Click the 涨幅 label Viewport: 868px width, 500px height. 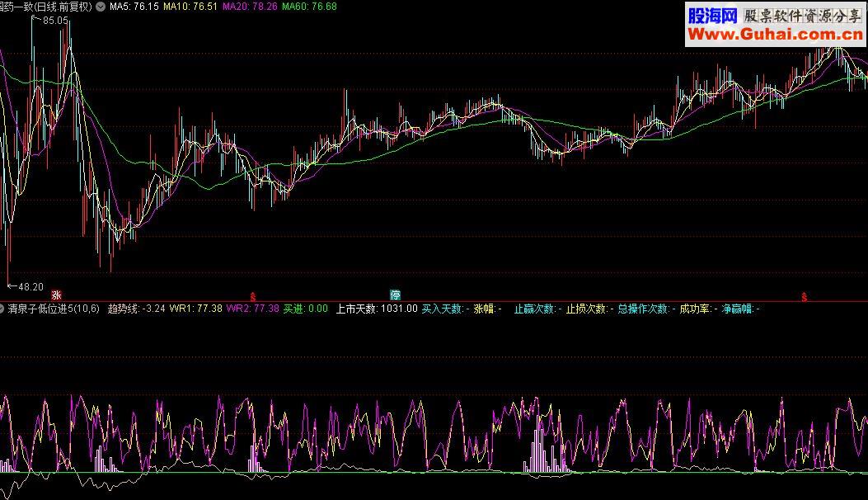483,309
